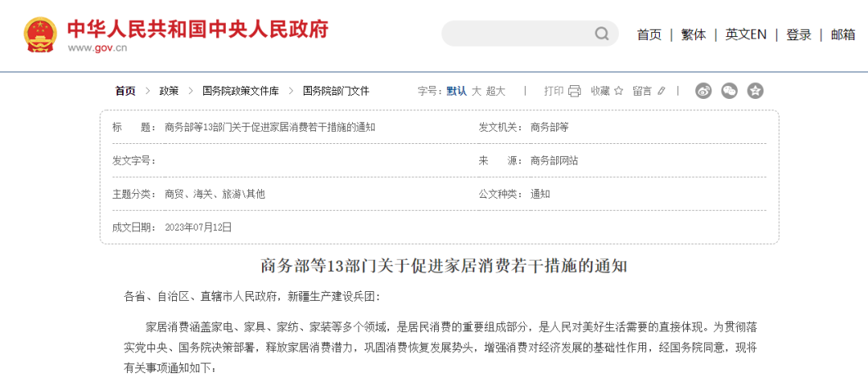Click the 公文种类 value 通知
Screen dimensions: 868x382
point(540,195)
